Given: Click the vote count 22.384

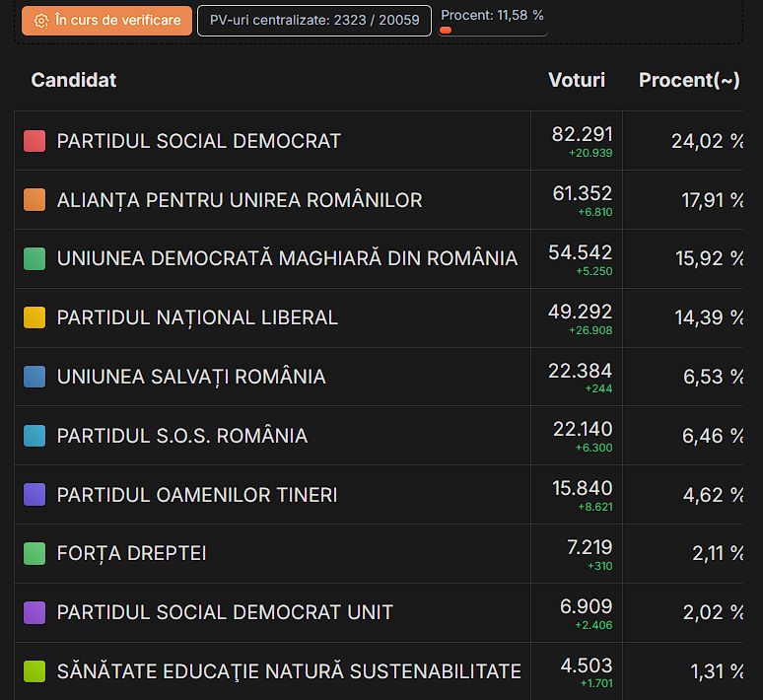Looking at the screenshot, I should [x=580, y=371].
